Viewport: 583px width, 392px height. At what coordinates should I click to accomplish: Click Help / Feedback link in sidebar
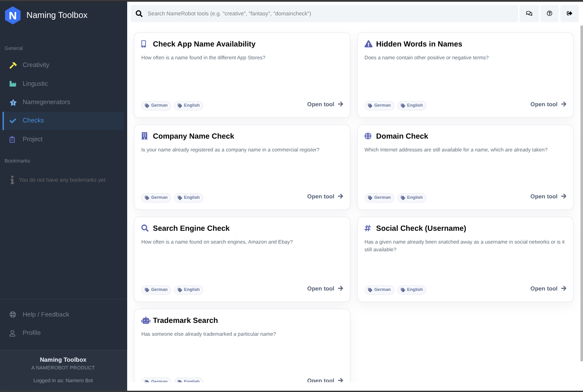tap(46, 314)
